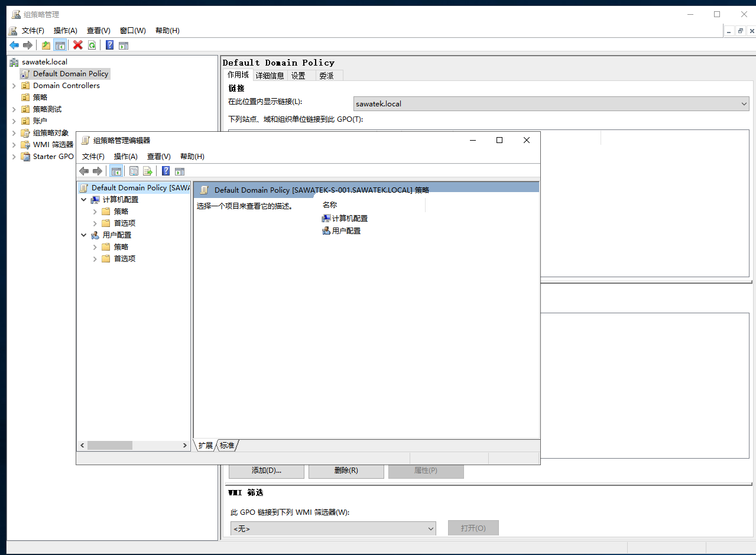Select the 用户配置 icon in the right pane list
756x555 pixels.
pos(326,231)
